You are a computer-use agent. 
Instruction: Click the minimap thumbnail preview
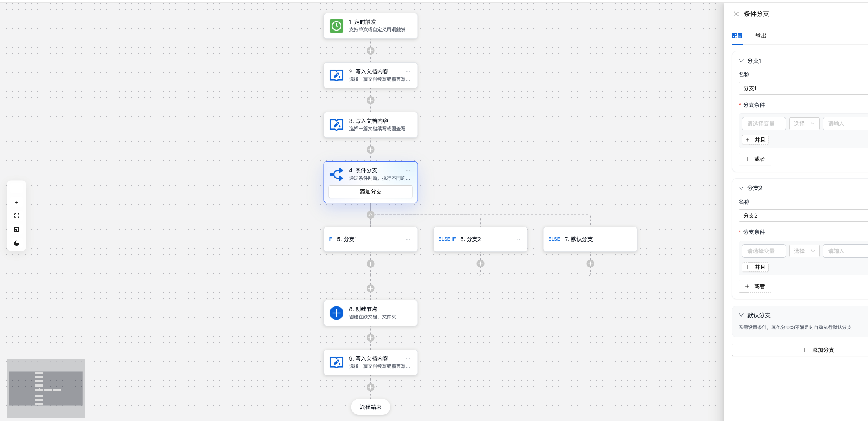click(46, 388)
